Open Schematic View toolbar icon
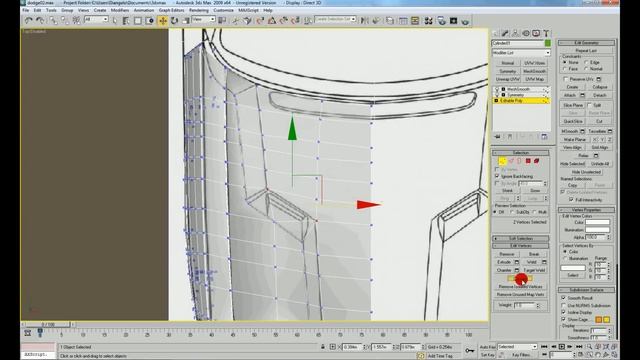Viewport: 640px width, 360px height. tap(415, 20)
